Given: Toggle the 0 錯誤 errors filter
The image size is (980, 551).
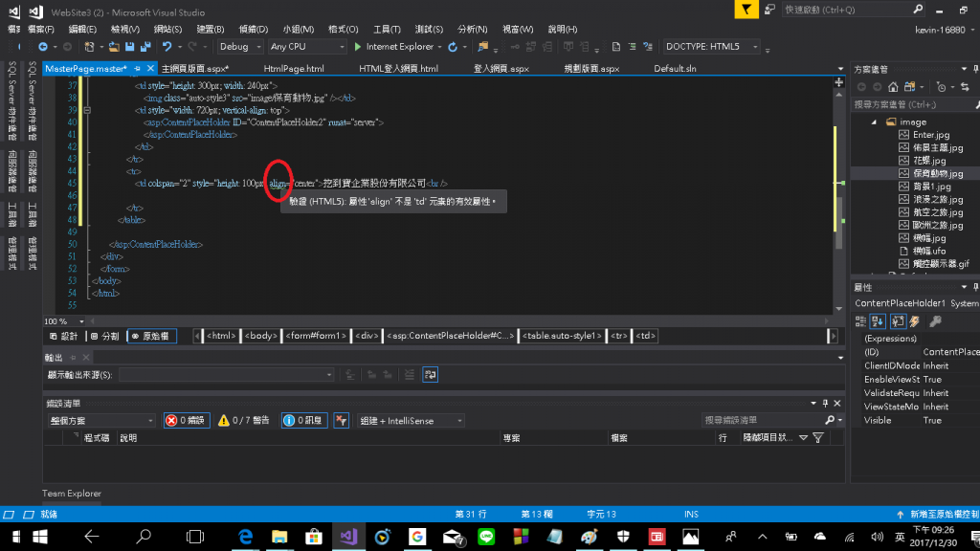Looking at the screenshot, I should tap(187, 421).
